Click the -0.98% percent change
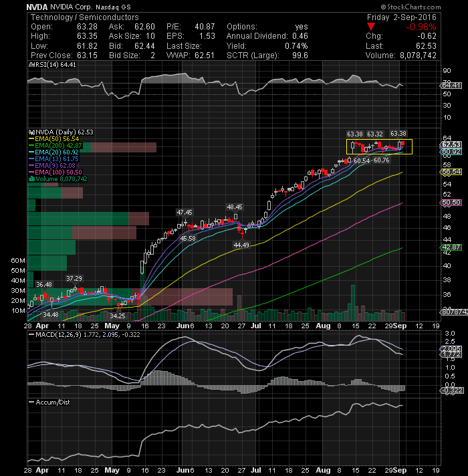Screen dimensions: 468x476 pos(421,27)
